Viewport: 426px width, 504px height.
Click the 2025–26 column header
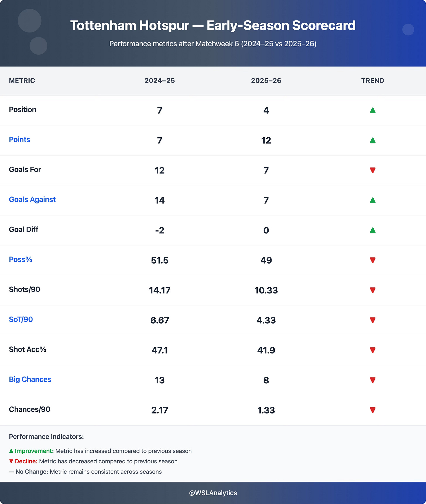(x=266, y=81)
